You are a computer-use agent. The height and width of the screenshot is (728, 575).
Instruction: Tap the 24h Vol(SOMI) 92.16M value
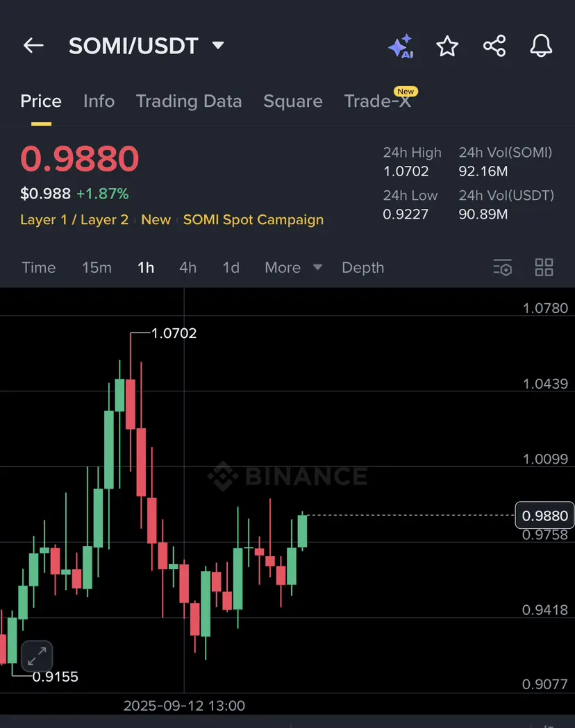point(483,171)
